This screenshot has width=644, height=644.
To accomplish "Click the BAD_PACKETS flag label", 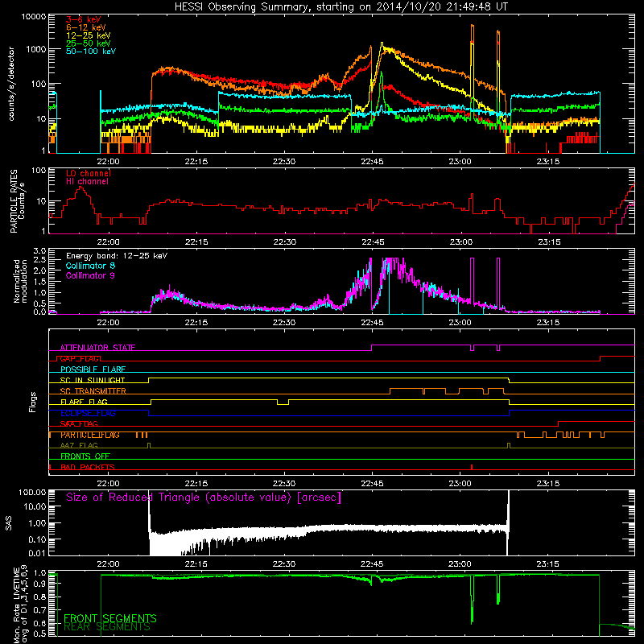I will click(x=88, y=467).
